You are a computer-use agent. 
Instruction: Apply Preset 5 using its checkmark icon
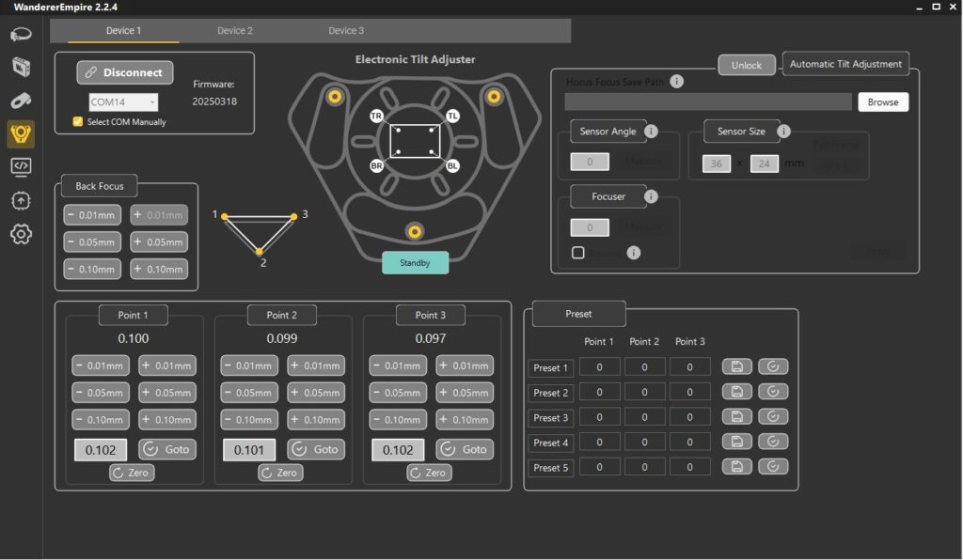point(773,467)
